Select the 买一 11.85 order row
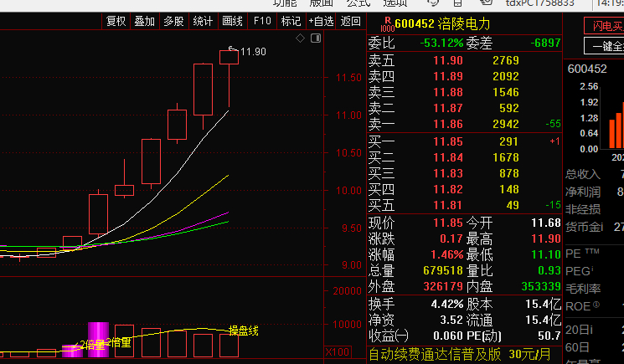624x364 pixels. pos(464,141)
